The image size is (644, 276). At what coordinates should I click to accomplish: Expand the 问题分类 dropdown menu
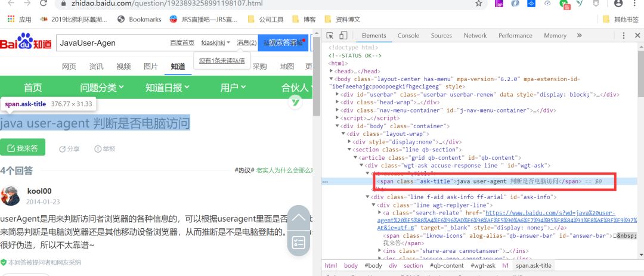click(102, 88)
